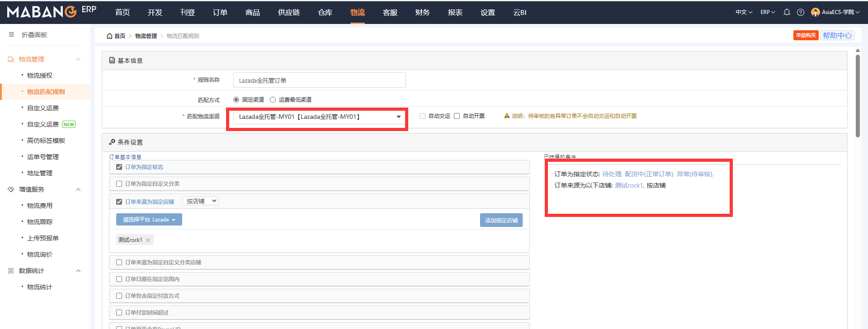
Task: Open the 帮助中心 link
Action: pos(837,35)
